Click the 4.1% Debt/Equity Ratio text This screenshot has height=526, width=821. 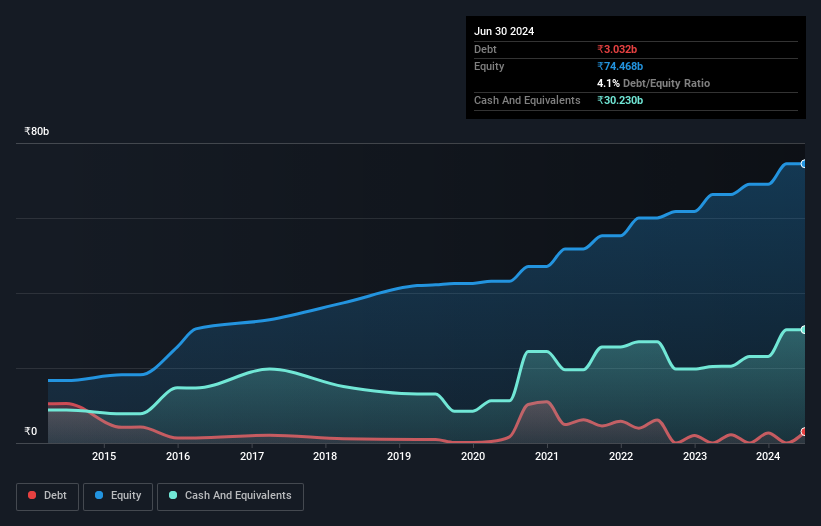click(653, 83)
